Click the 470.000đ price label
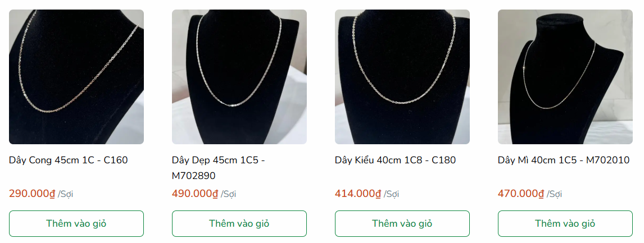The image size is (644, 243). [521, 194]
